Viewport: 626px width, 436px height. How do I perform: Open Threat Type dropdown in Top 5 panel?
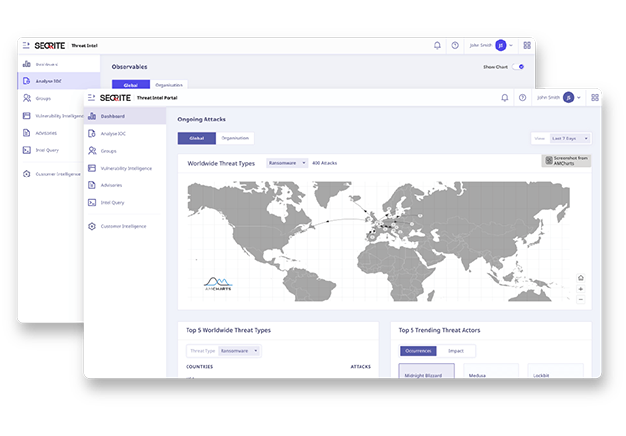[x=238, y=351]
